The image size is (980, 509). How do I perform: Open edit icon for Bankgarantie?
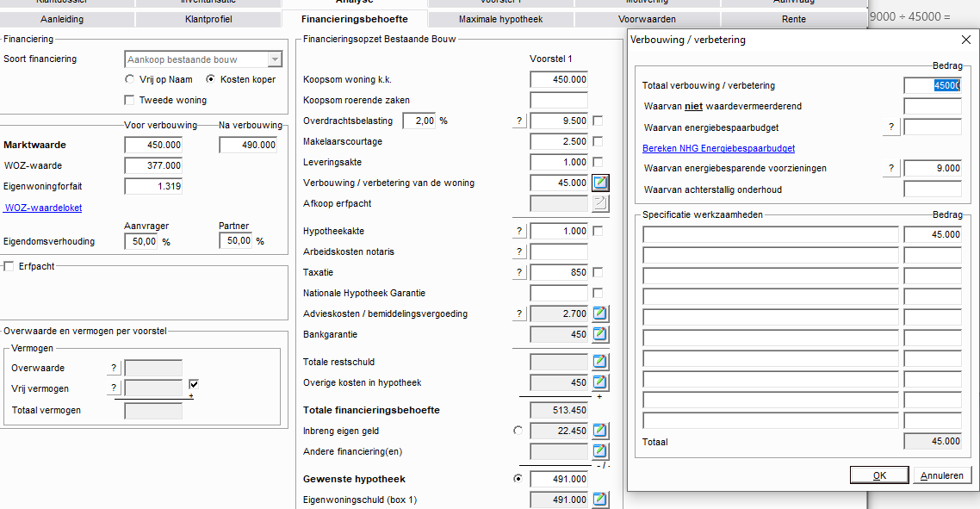(600, 334)
